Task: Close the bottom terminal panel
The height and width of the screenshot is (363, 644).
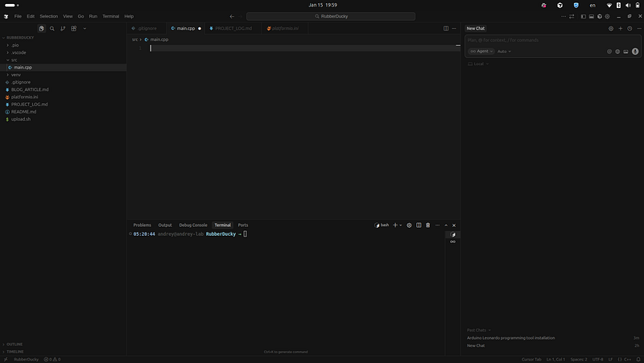Action: pyautogui.click(x=454, y=225)
